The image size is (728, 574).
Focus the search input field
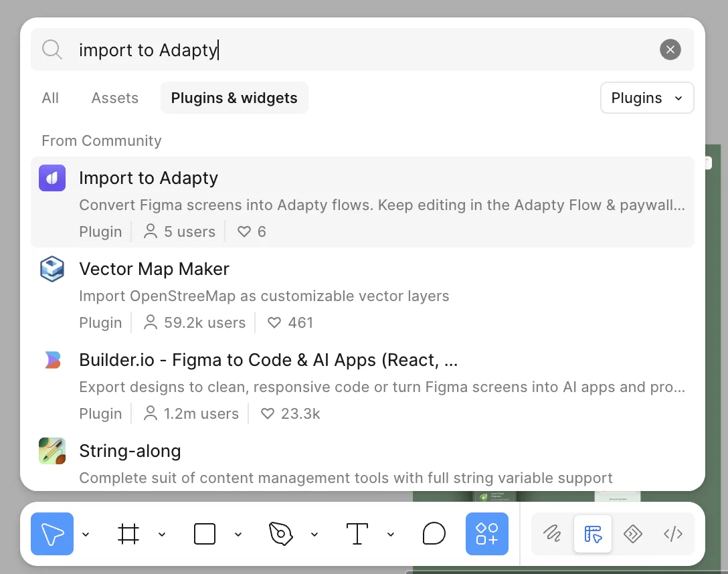[x=362, y=50]
